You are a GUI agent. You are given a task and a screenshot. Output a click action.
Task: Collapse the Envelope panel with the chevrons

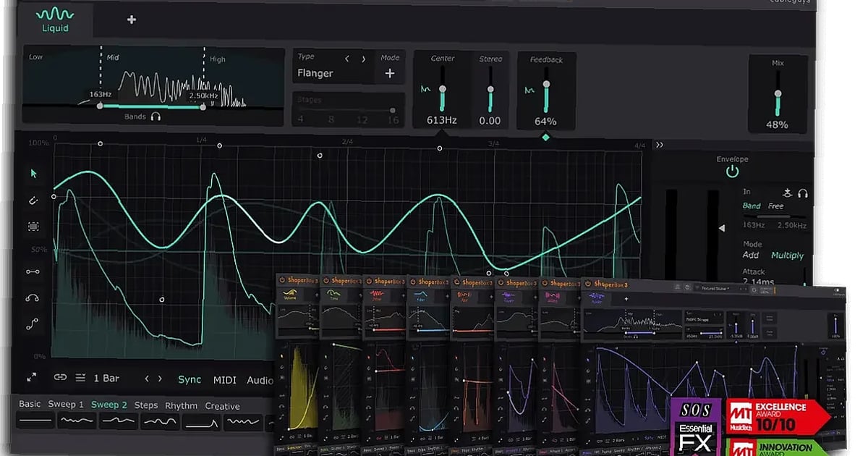point(660,145)
